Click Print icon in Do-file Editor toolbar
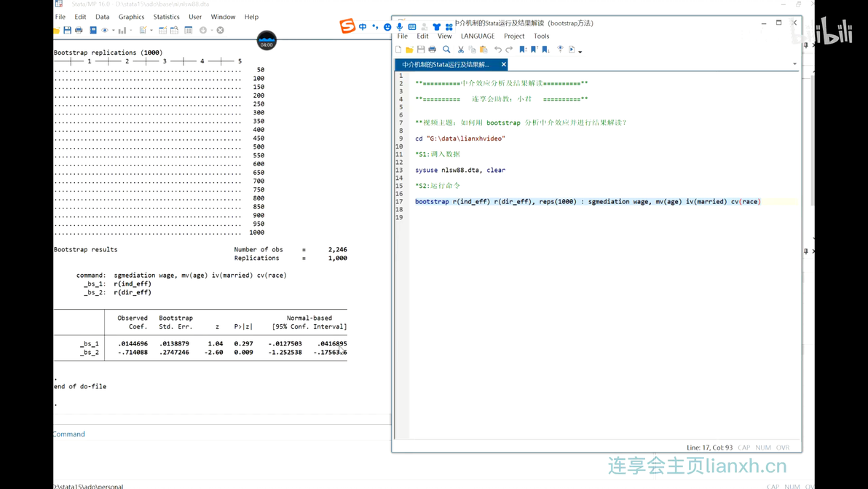868x489 pixels. [433, 50]
